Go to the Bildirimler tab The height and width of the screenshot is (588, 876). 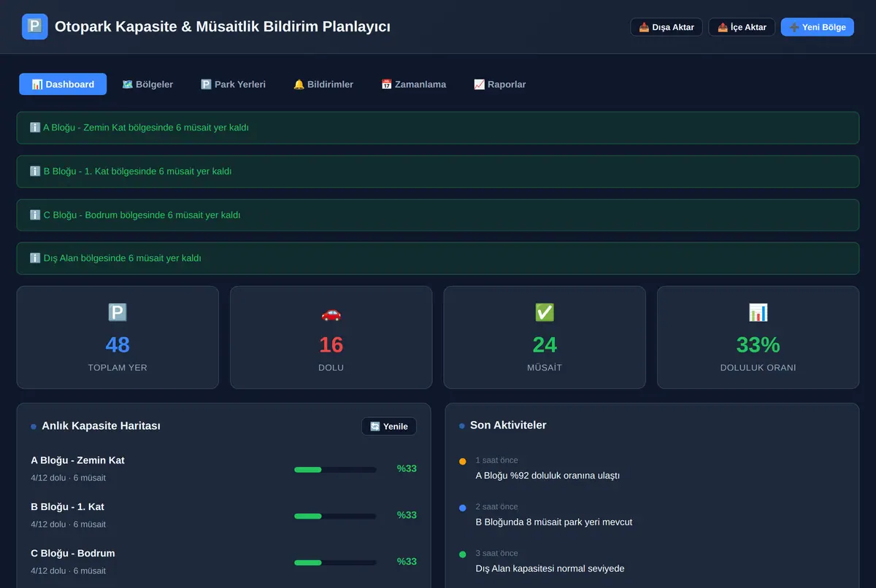click(323, 84)
